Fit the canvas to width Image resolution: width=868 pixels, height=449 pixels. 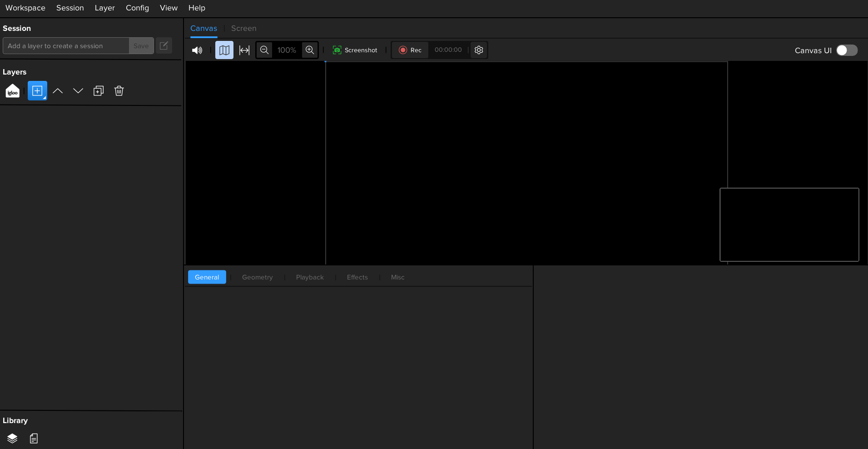[244, 50]
